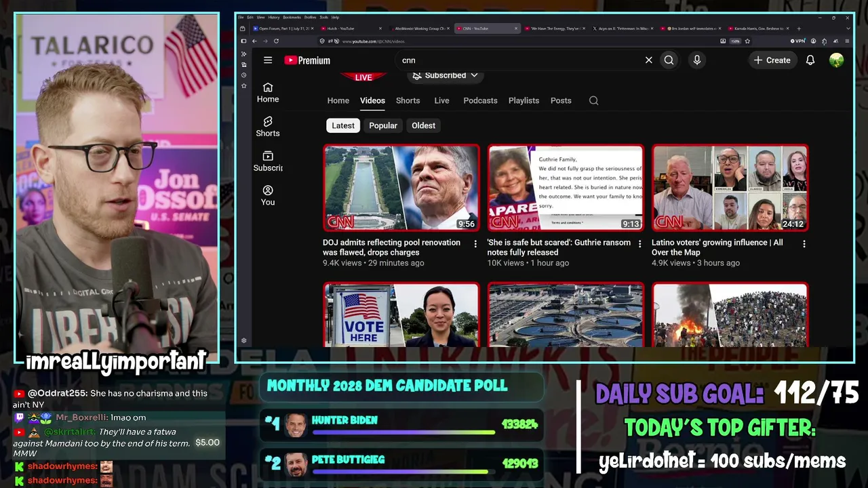Open the channel Posts tab
The height and width of the screenshot is (488, 868).
pyautogui.click(x=561, y=100)
